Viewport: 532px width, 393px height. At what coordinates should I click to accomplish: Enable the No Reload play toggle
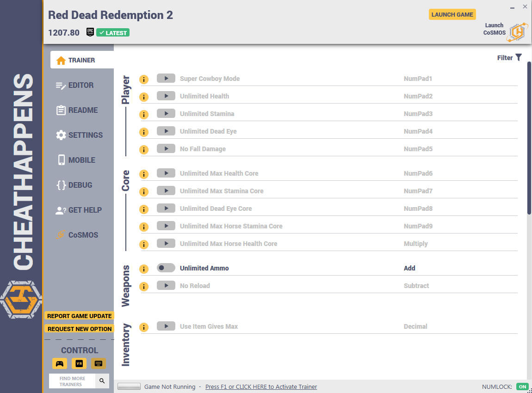point(166,286)
